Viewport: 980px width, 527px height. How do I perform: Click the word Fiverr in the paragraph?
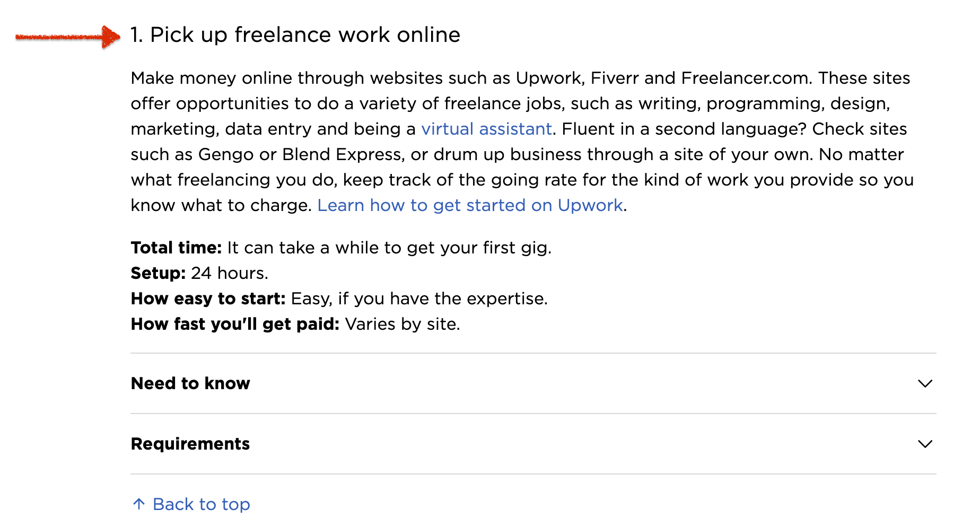pyautogui.click(x=615, y=78)
